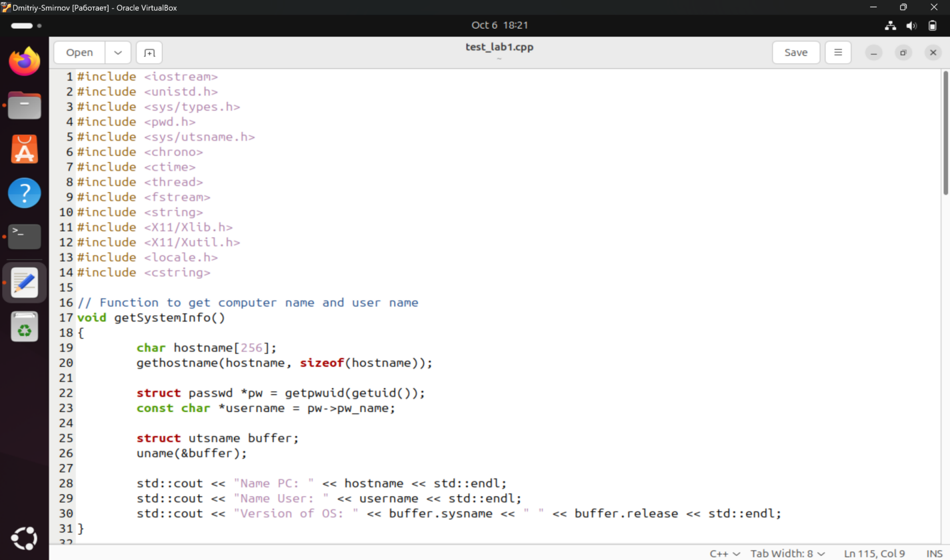Screen dimensions: 950x560
Task: Click the uname(&buffer); line
Action: coord(192,453)
